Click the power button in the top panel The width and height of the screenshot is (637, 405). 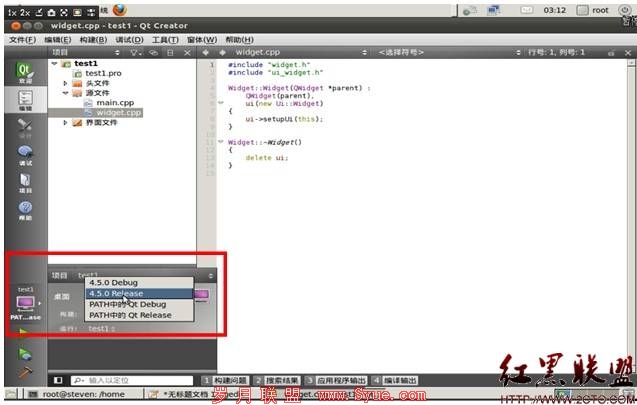624,10
